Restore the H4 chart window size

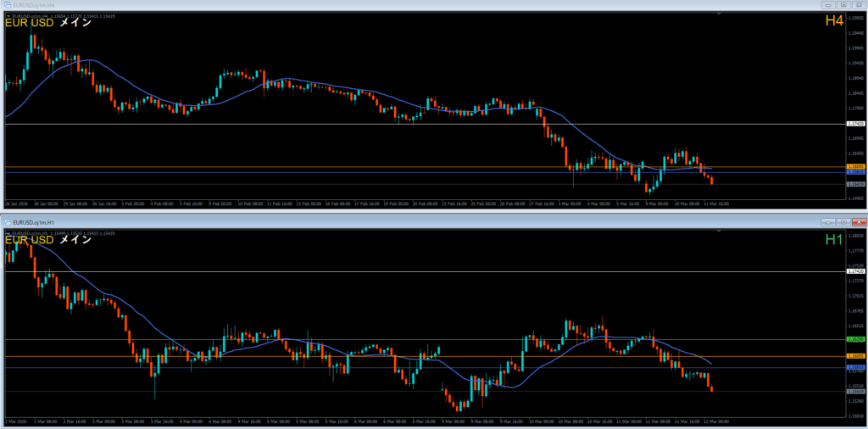pyautogui.click(x=843, y=5)
